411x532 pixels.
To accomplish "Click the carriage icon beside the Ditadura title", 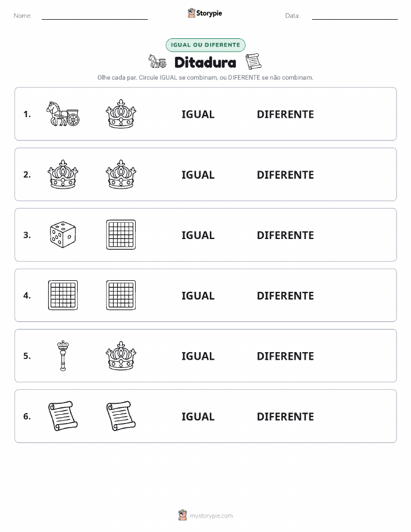I will 157,61.
